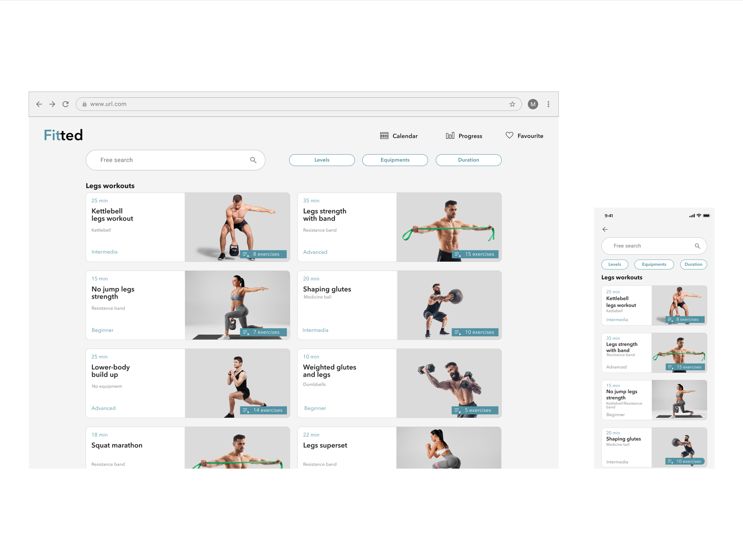Screen dimensions: 743x560
Task: Open the desktop Duration filter
Action: (468, 160)
